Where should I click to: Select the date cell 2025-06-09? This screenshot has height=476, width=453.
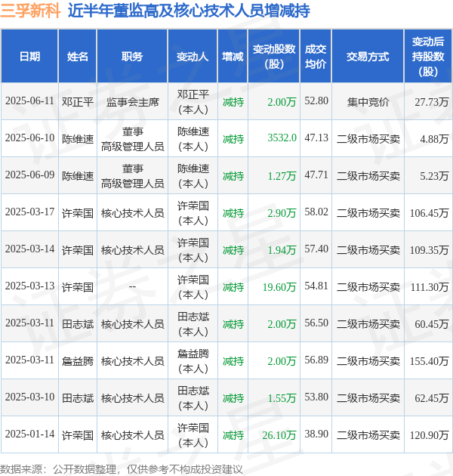click(29, 175)
